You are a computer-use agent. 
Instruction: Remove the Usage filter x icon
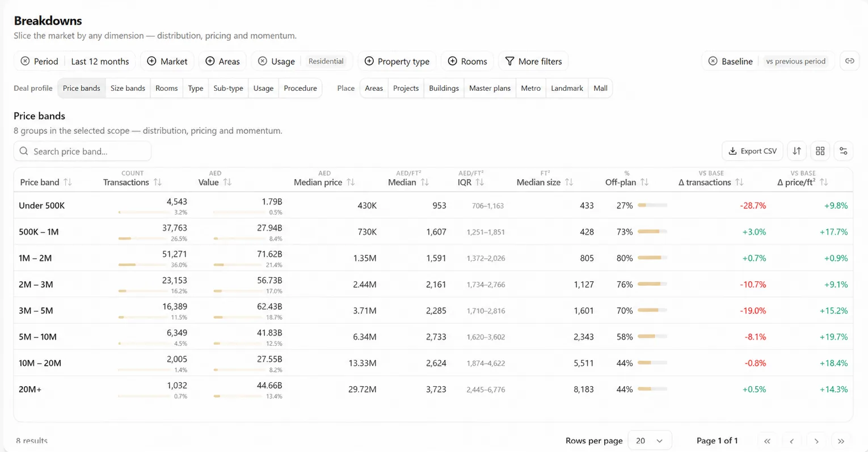263,61
